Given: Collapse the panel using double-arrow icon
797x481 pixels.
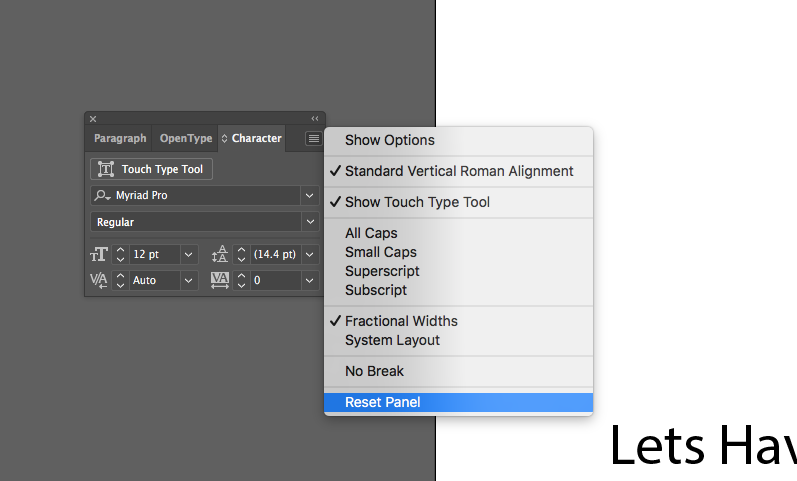Looking at the screenshot, I should coord(315,118).
